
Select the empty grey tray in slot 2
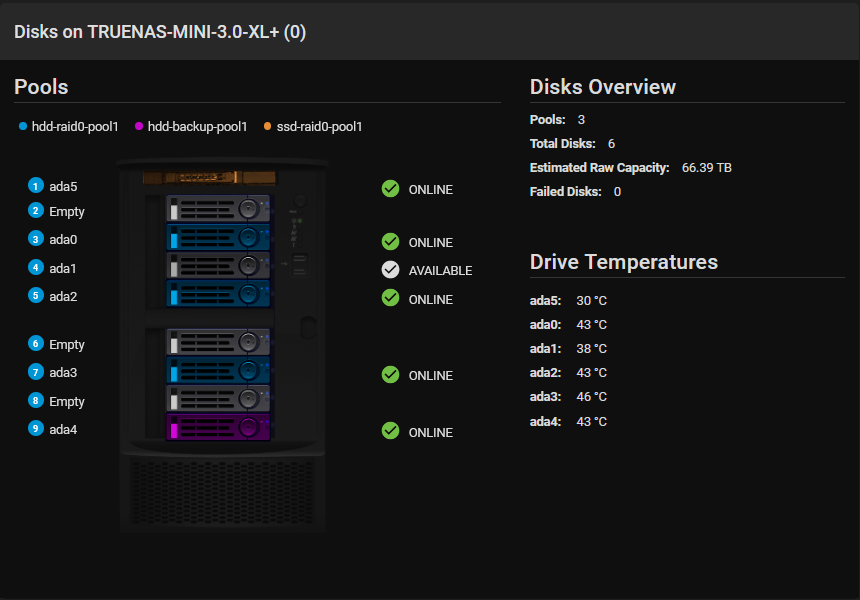[218, 209]
